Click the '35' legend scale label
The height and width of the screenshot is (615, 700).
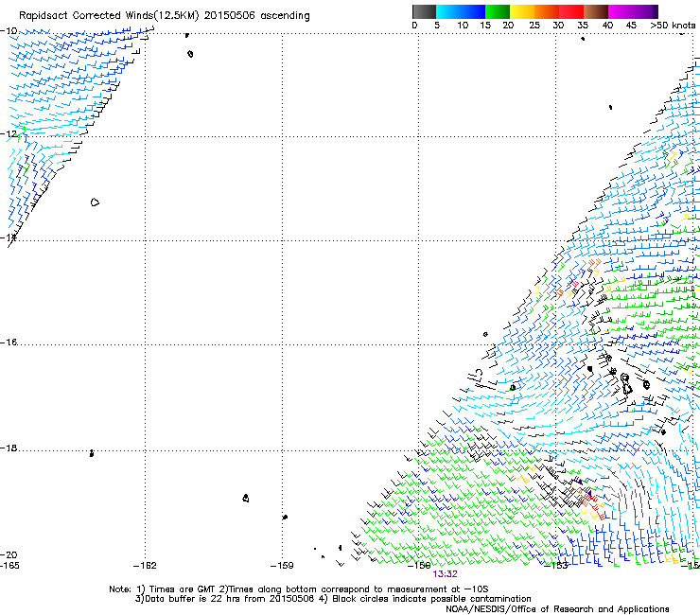[x=583, y=26]
